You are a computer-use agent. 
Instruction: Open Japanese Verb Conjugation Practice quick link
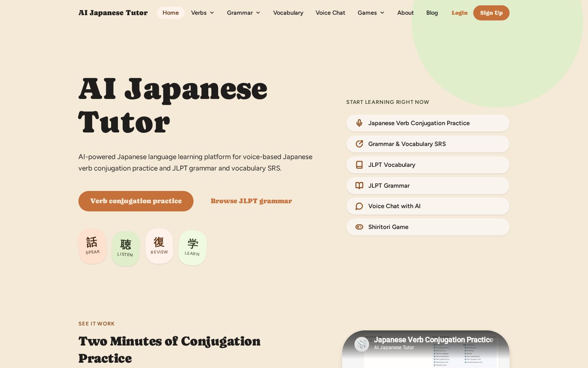[x=428, y=123]
